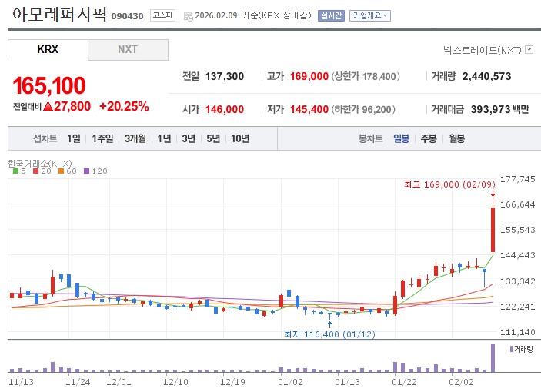Click the 선차트 label
The height and width of the screenshot is (392, 541).
coord(45,138)
